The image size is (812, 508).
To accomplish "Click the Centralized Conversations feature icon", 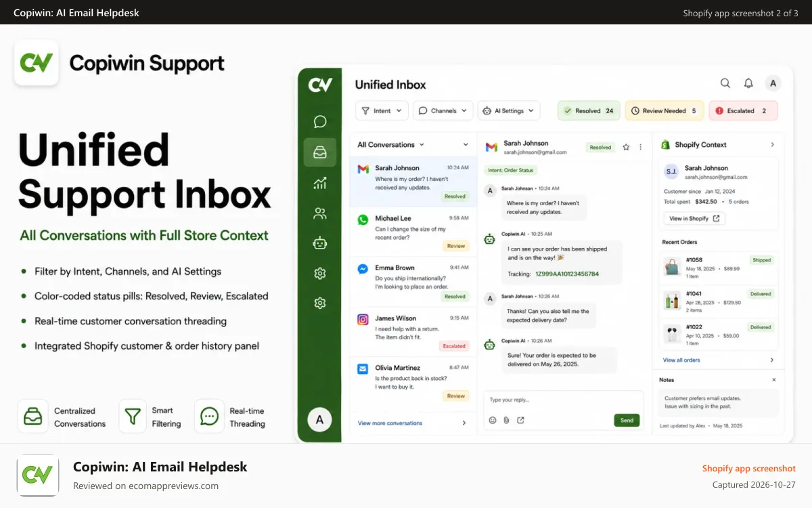I will pos(32,416).
